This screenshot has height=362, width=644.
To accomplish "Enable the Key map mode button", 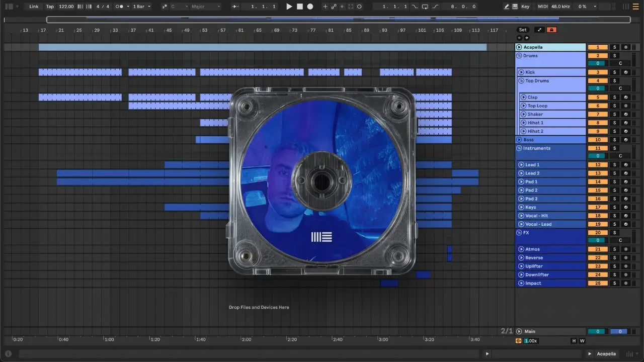I will point(526,7).
